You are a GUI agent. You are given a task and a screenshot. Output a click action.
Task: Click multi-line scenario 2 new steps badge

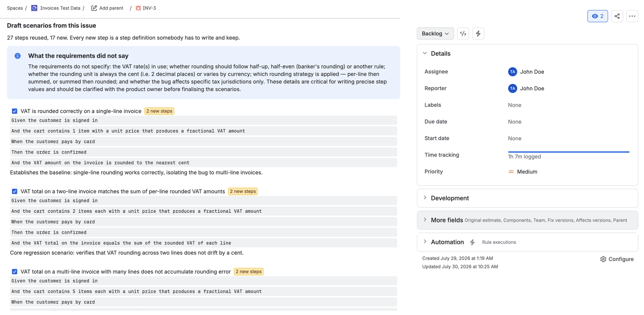(248, 272)
